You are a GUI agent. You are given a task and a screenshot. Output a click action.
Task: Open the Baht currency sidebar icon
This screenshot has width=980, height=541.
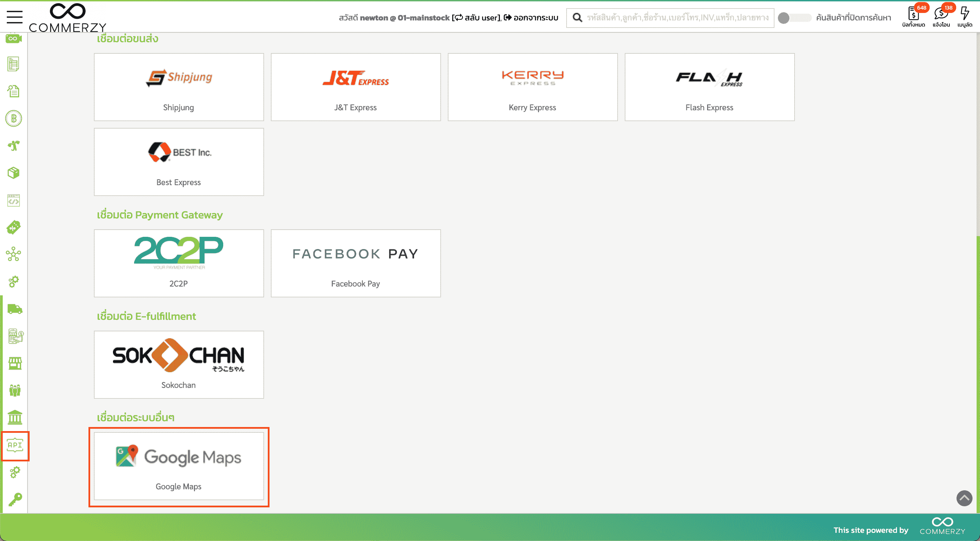pos(14,119)
